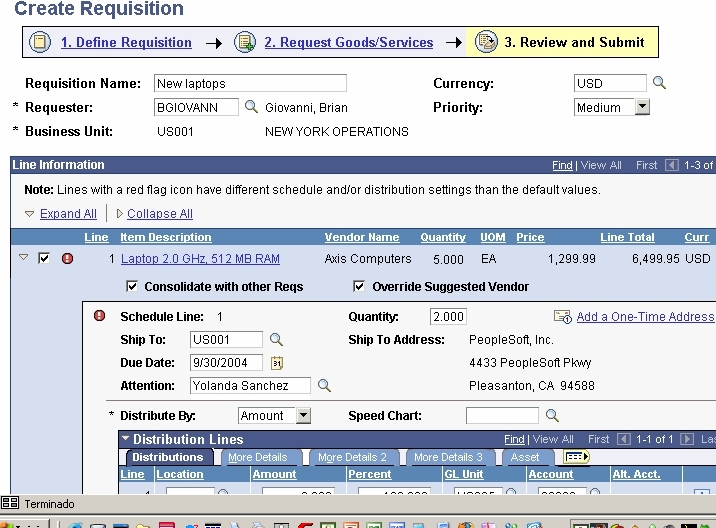Switch to the More Details tab
Screen dimensions: 716x528
(x=258, y=457)
